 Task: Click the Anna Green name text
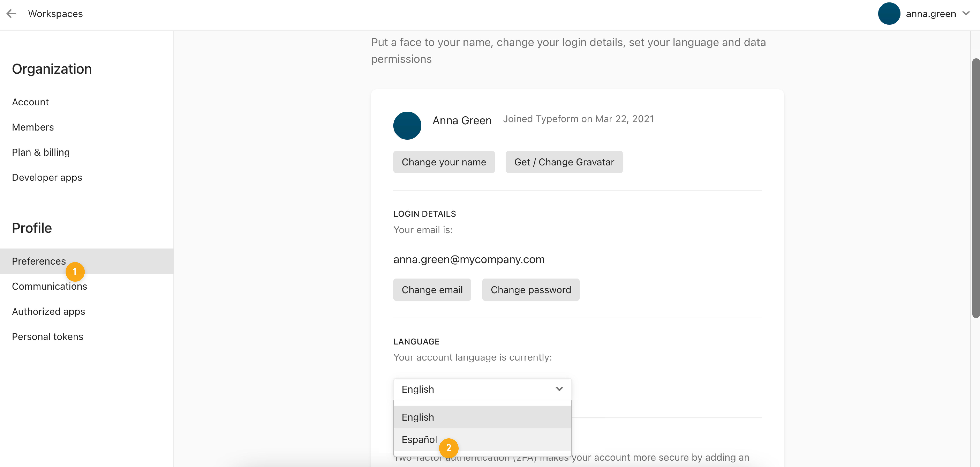click(x=462, y=121)
